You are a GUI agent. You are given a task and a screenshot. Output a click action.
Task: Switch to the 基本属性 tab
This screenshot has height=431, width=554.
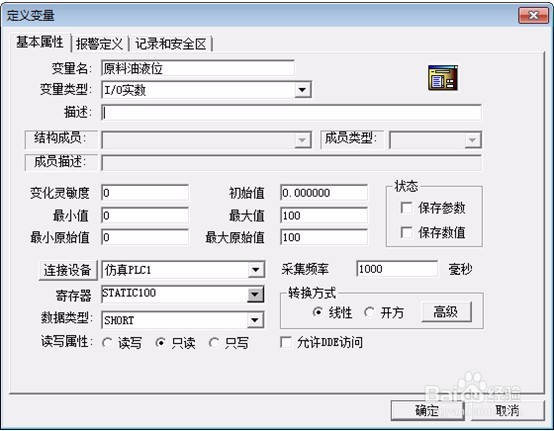40,42
